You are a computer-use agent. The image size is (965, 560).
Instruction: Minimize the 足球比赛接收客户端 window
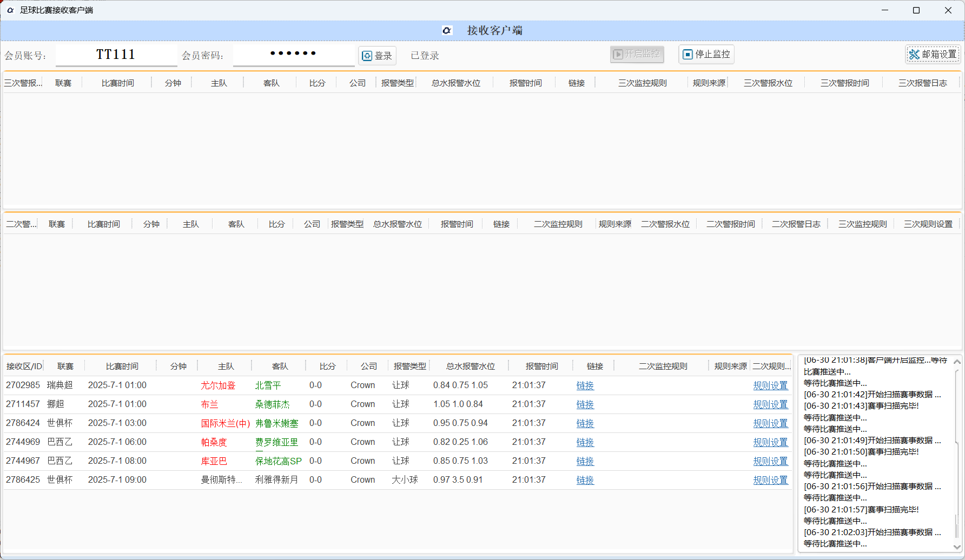(885, 10)
